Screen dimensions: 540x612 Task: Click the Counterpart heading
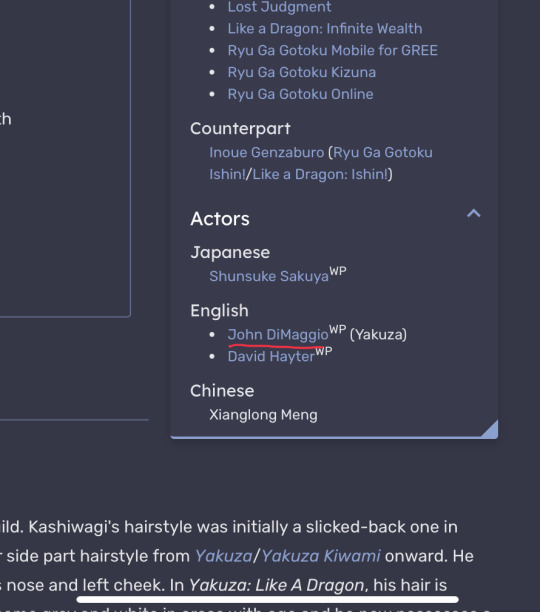pyautogui.click(x=240, y=129)
